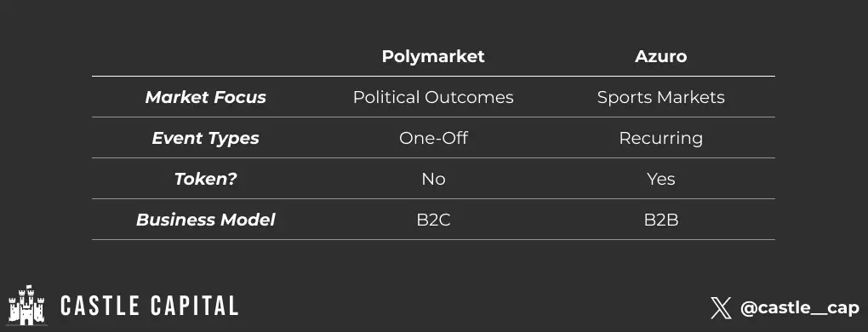Viewport: 868px width, 332px height.
Task: Select the Yes token cell for Azuro
Action: tap(660, 179)
